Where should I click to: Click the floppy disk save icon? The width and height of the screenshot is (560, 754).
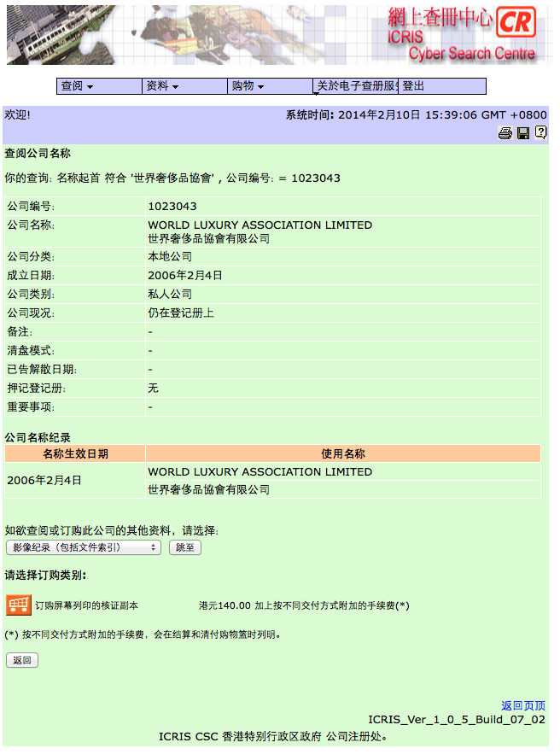click(x=523, y=133)
